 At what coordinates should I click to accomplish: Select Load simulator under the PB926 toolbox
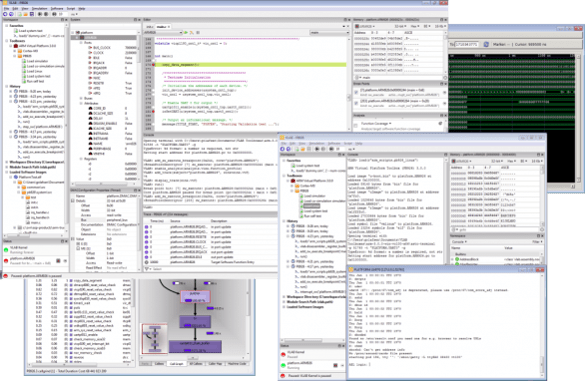click(38, 61)
